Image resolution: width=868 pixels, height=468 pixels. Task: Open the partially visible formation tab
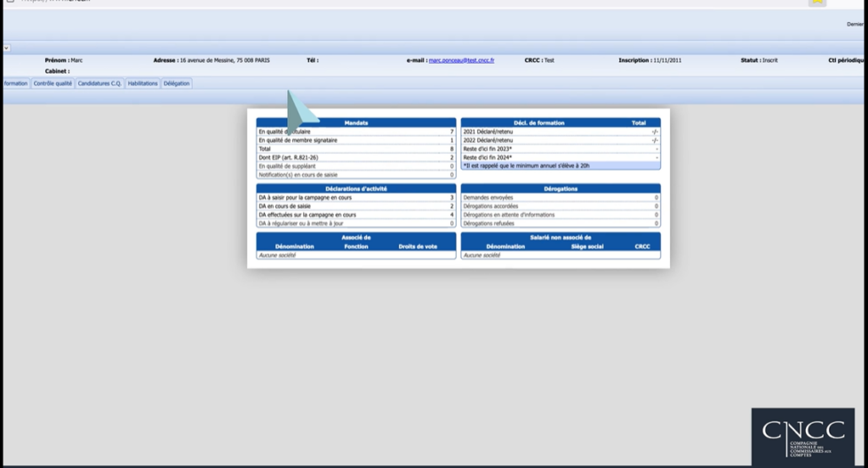click(x=15, y=83)
